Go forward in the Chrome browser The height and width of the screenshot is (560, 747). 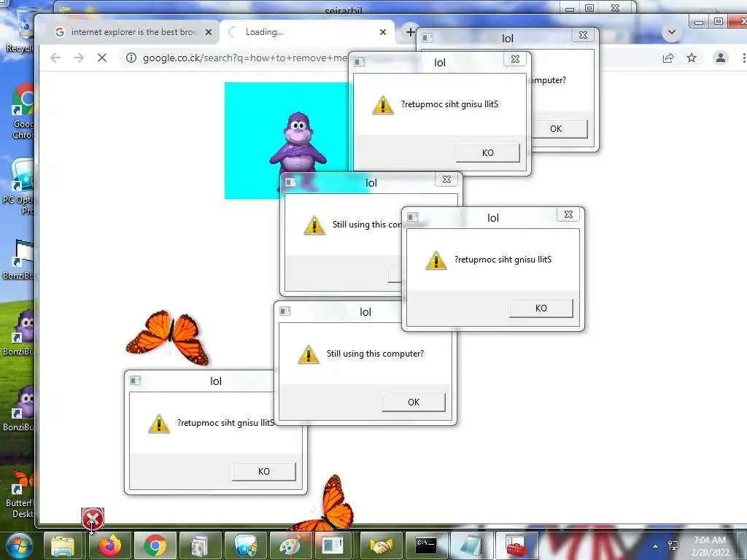pyautogui.click(x=79, y=58)
